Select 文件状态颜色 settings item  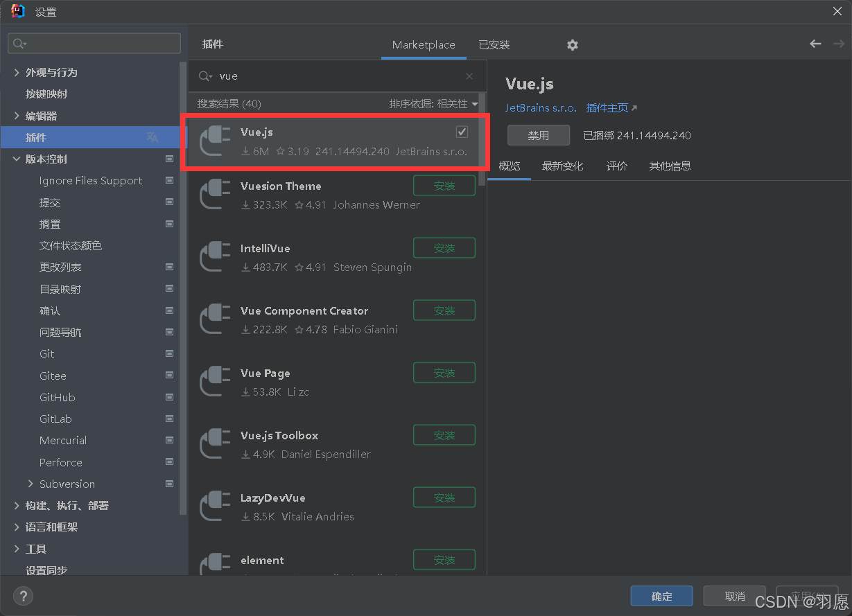(x=71, y=245)
